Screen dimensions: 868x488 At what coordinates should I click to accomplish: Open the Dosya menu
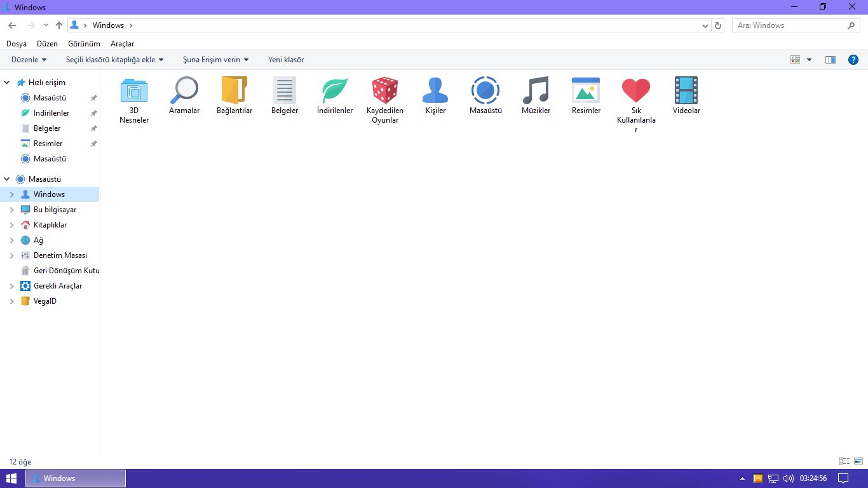pos(17,44)
